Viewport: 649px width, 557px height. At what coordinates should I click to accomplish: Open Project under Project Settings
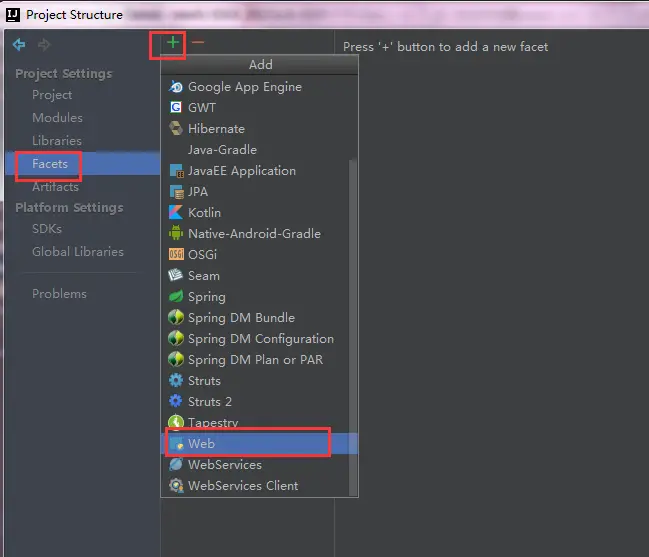coord(52,95)
